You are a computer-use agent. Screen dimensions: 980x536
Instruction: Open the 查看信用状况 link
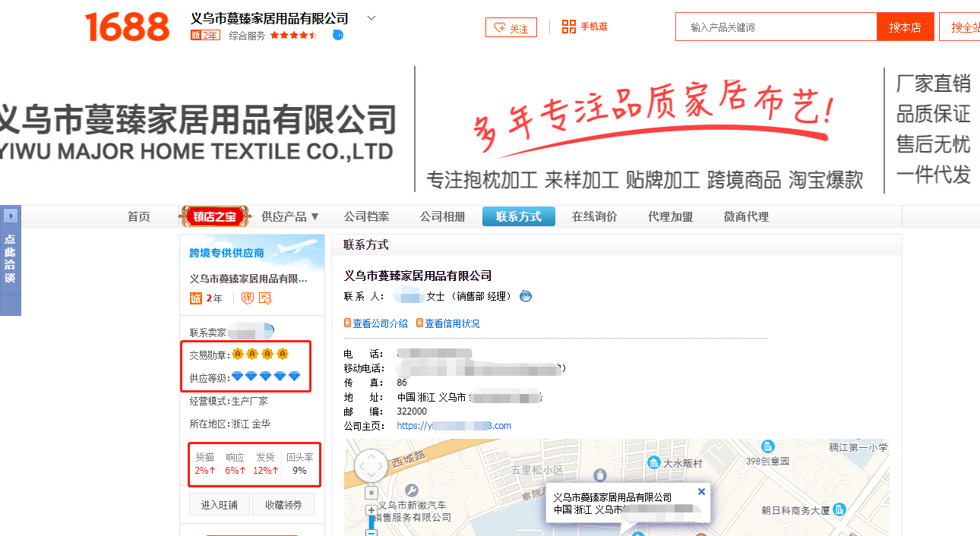452,323
